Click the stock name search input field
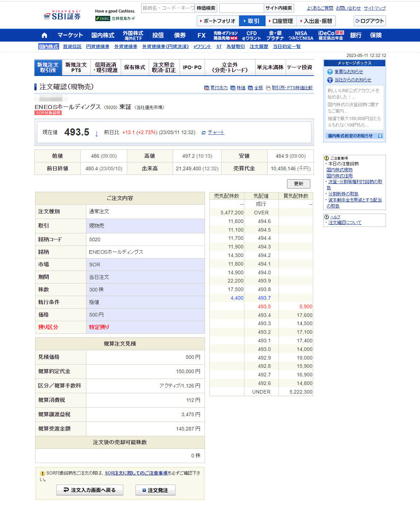Viewport: 420px width, 509px height. (x=168, y=8)
